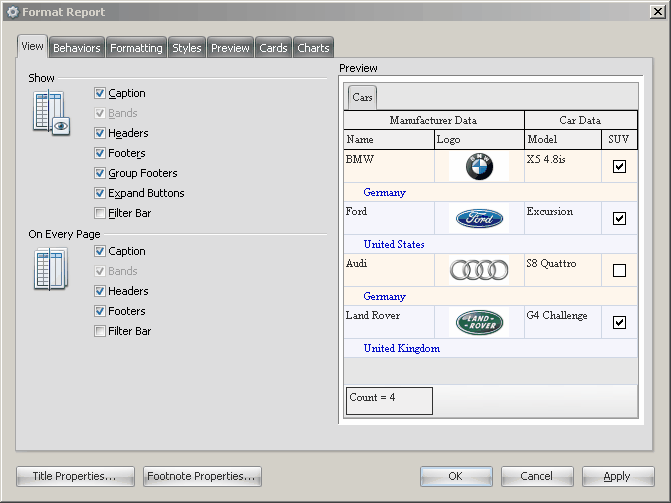671x503 pixels.
Task: Click the Cancel button
Action: coord(537,476)
